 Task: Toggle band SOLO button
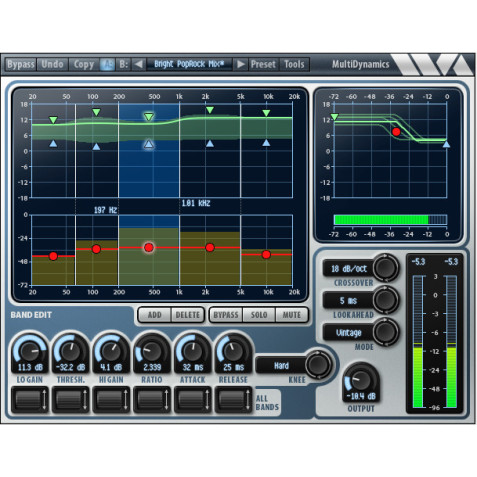coord(259,315)
